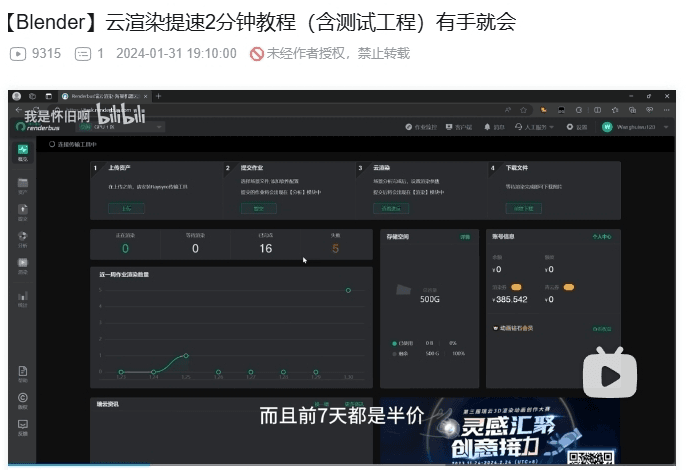The image size is (687, 470).
Task: Add page to favorites with star icon
Action: [x=524, y=110]
